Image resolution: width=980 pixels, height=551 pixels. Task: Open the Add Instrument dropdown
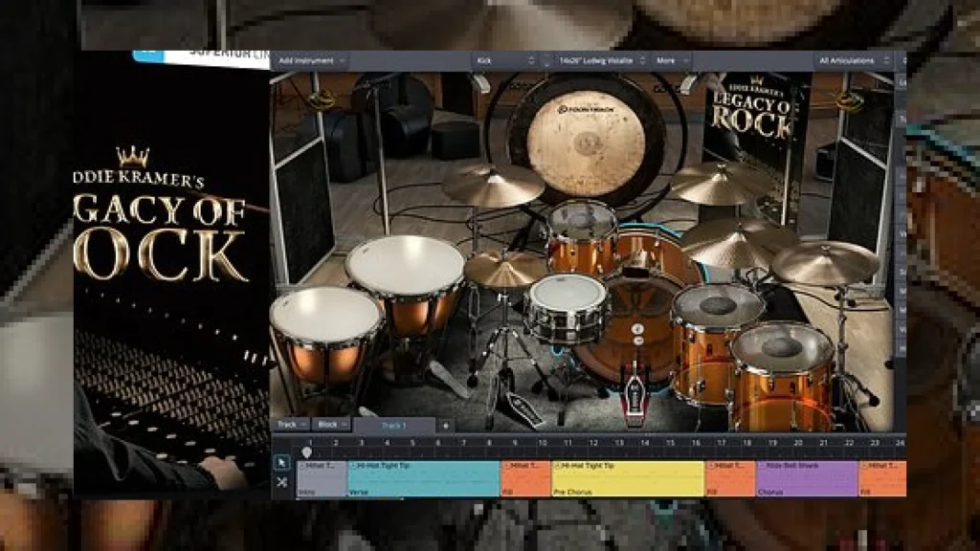coord(311,60)
